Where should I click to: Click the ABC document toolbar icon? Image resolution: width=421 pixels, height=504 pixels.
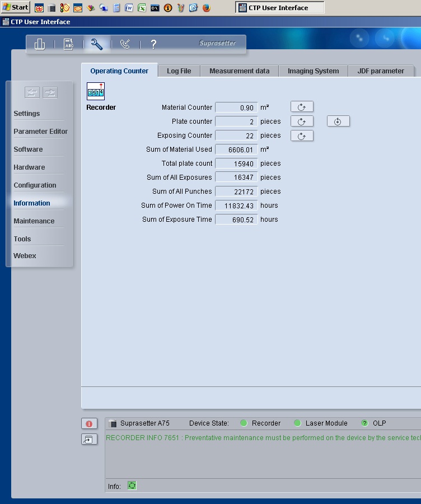(x=68, y=44)
